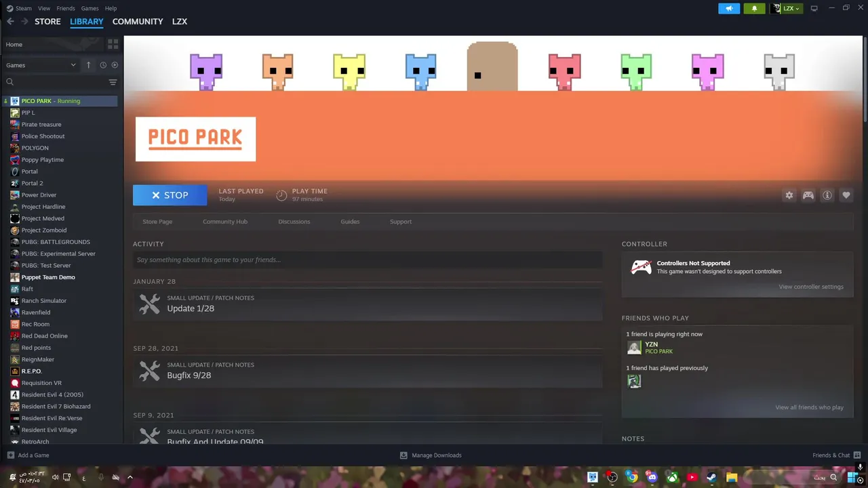Viewport: 868px width, 488px height.
Task: Open avatar of friend who played previously
Action: pos(634,381)
